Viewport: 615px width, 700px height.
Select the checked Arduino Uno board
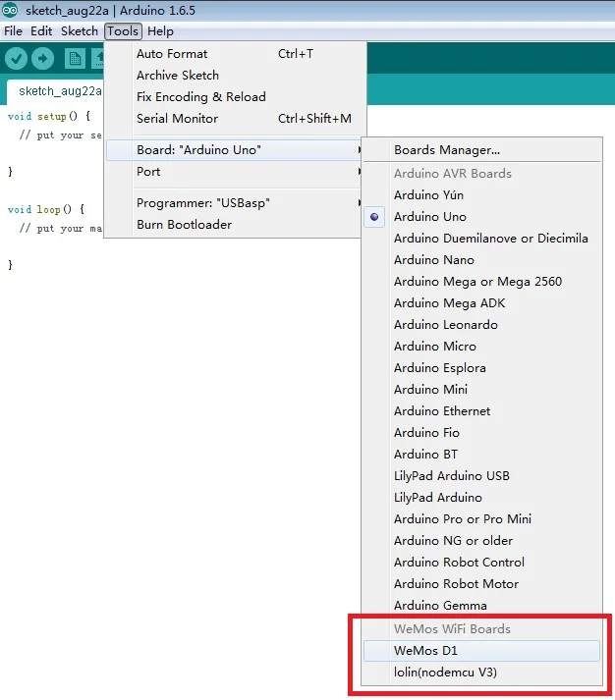pyautogui.click(x=481, y=217)
